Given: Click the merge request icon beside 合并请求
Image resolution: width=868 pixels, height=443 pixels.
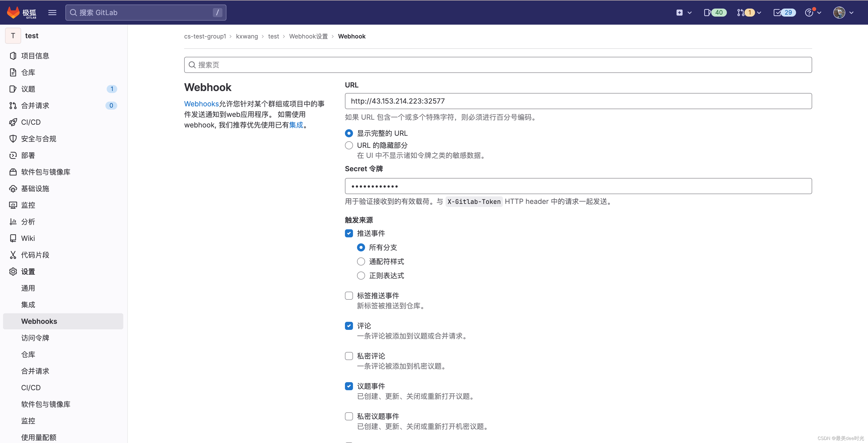Looking at the screenshot, I should 13,105.
